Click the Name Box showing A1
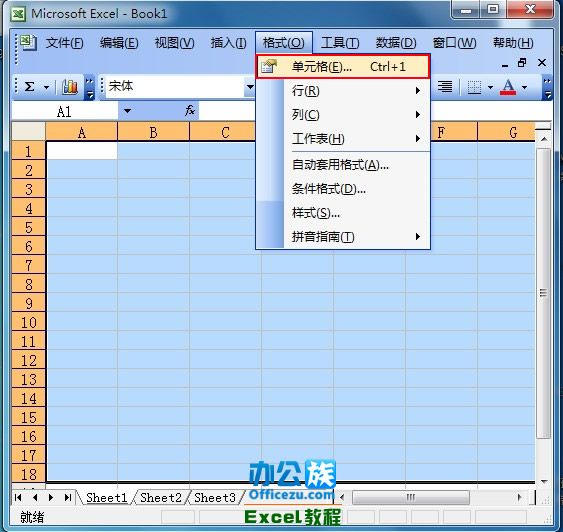 point(65,111)
